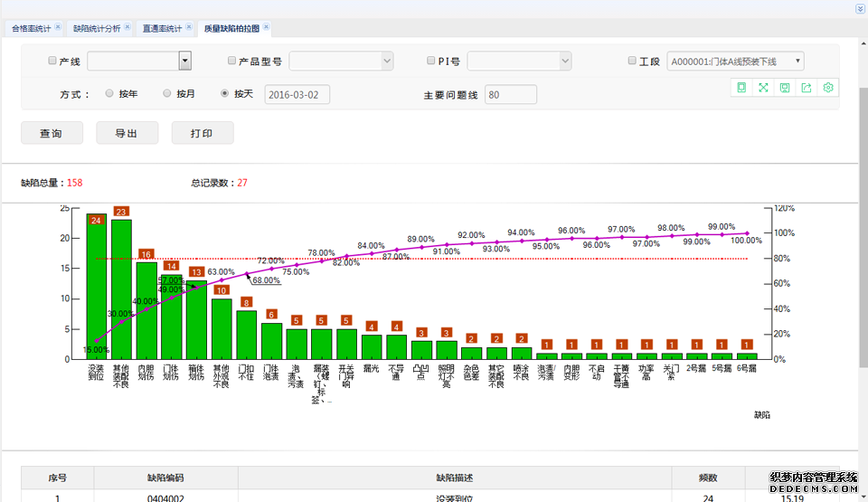Image resolution: width=868 pixels, height=502 pixels.
Task: Expand the PI号 dropdown
Action: 565,62
